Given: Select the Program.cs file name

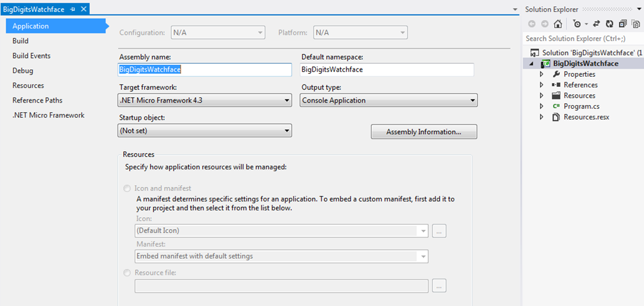Looking at the screenshot, I should (x=581, y=106).
